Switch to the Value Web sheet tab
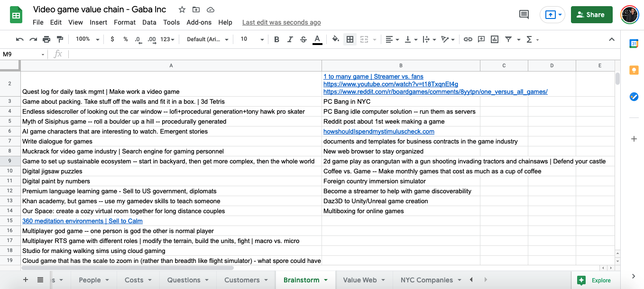Image resolution: width=644 pixels, height=289 pixels. coord(365,280)
